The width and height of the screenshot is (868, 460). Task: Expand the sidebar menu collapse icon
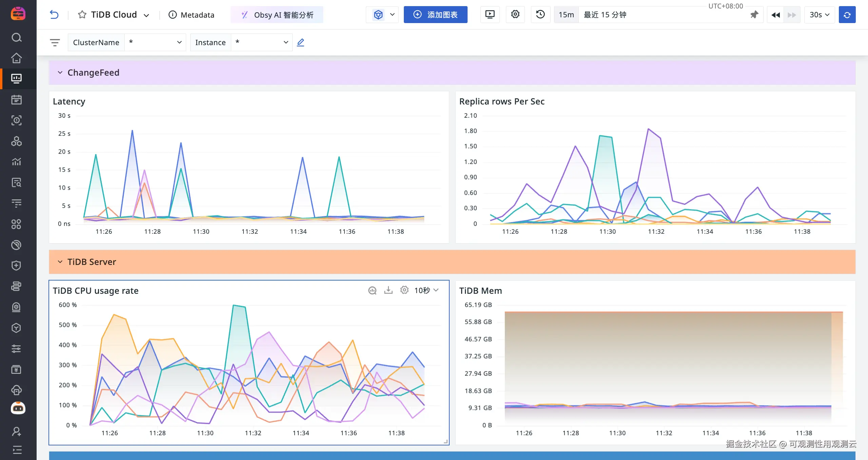[16, 450]
